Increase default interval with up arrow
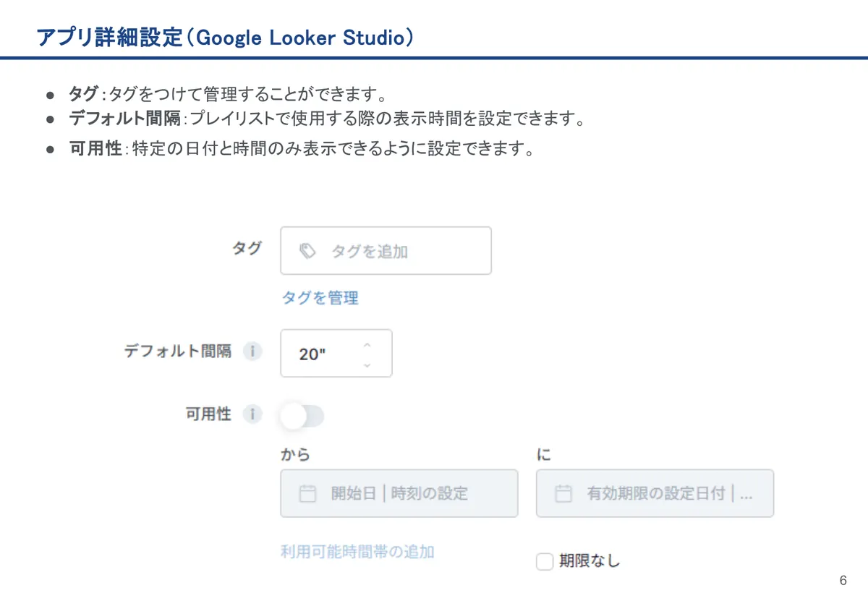This screenshot has height=614, width=868. pos(367,344)
